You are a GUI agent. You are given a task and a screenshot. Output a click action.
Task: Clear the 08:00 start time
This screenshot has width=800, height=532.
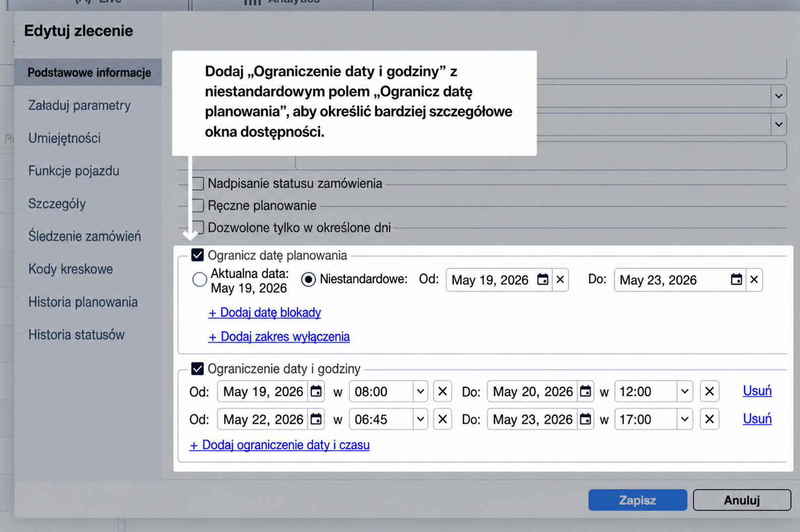click(x=442, y=391)
